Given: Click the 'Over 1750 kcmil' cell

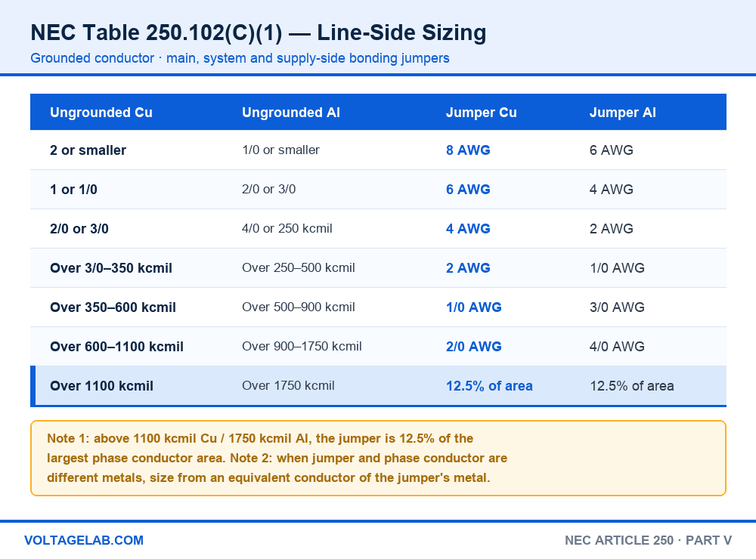Looking at the screenshot, I should point(288,385).
